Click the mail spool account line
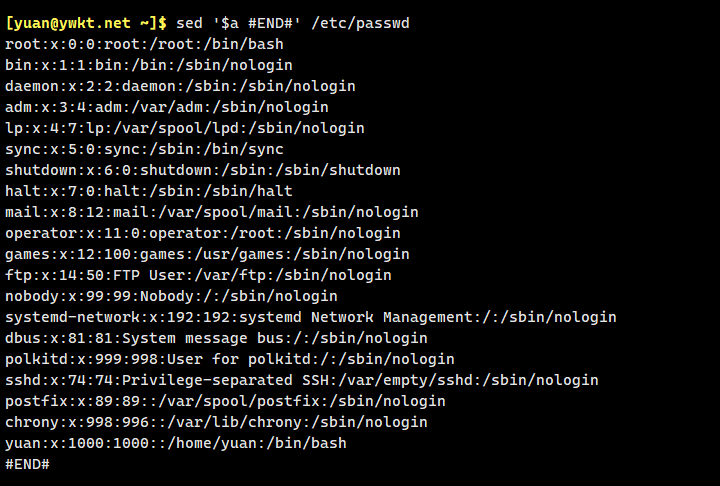 [x=212, y=212]
